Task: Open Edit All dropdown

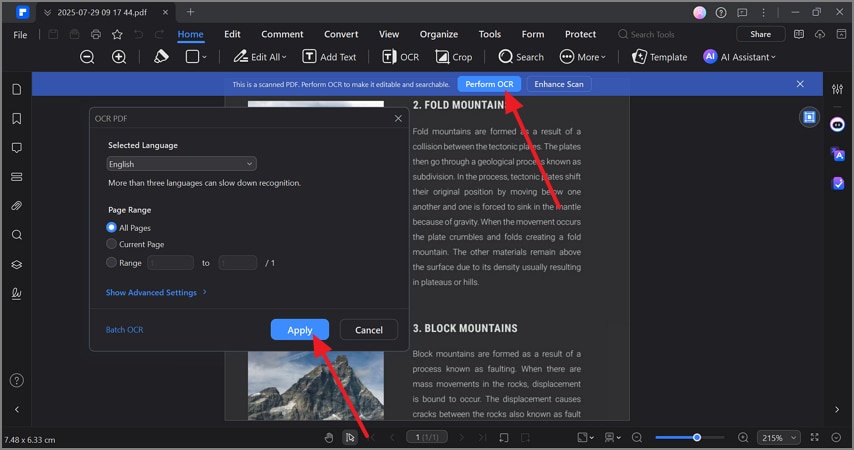Action: click(260, 57)
